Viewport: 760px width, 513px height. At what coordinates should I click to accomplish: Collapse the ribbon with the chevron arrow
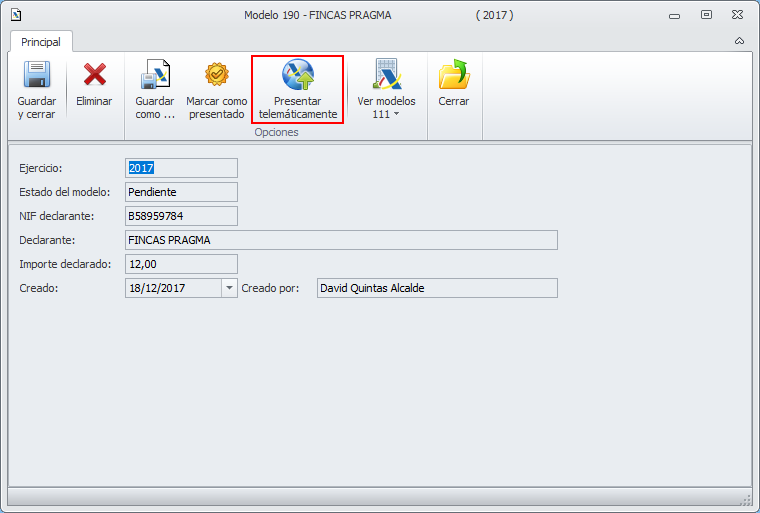coord(739,41)
